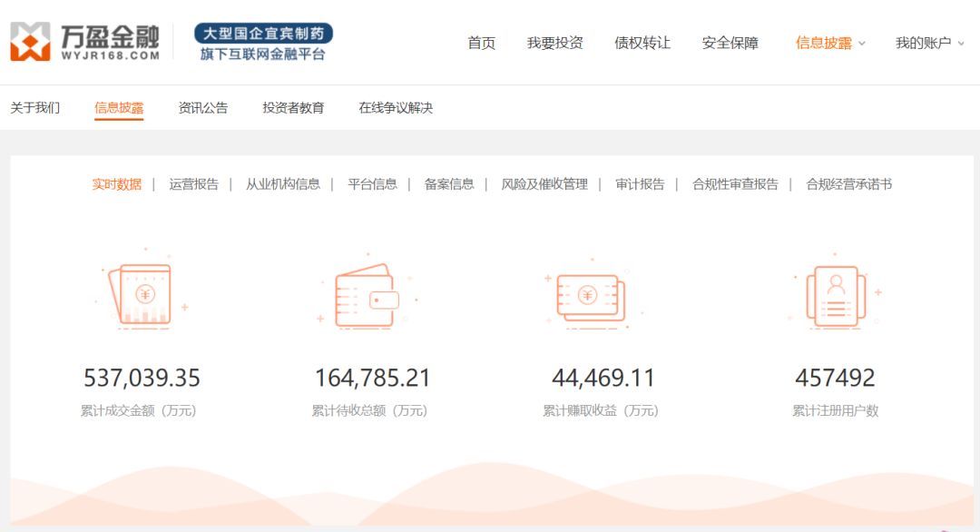The image size is (980, 532).
Task: Open 我的账户 in top navigation
Action: (x=923, y=44)
